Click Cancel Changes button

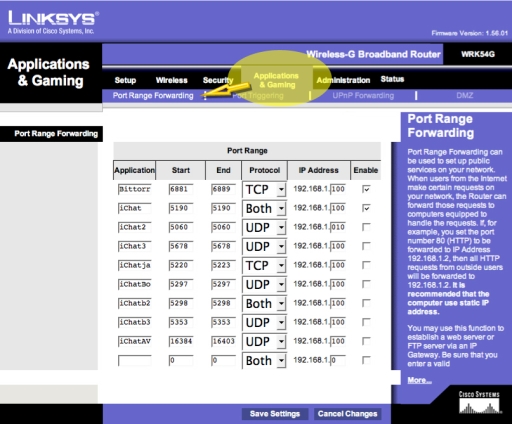347,414
